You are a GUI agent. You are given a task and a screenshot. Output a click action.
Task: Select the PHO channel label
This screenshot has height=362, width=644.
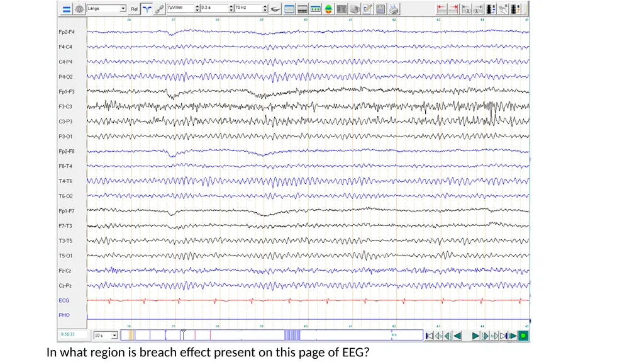tap(64, 315)
